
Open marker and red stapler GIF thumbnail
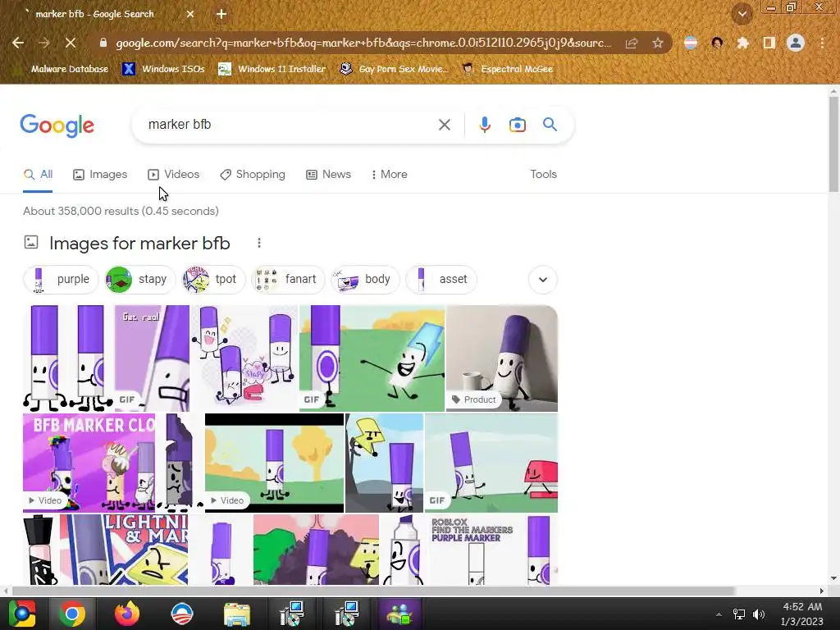(x=491, y=463)
